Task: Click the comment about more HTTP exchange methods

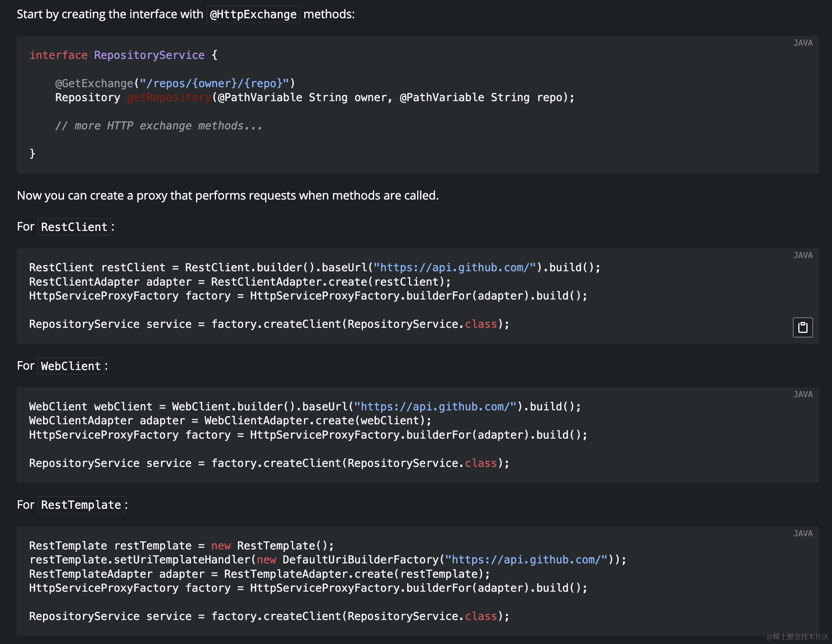Action: pyautogui.click(x=158, y=125)
